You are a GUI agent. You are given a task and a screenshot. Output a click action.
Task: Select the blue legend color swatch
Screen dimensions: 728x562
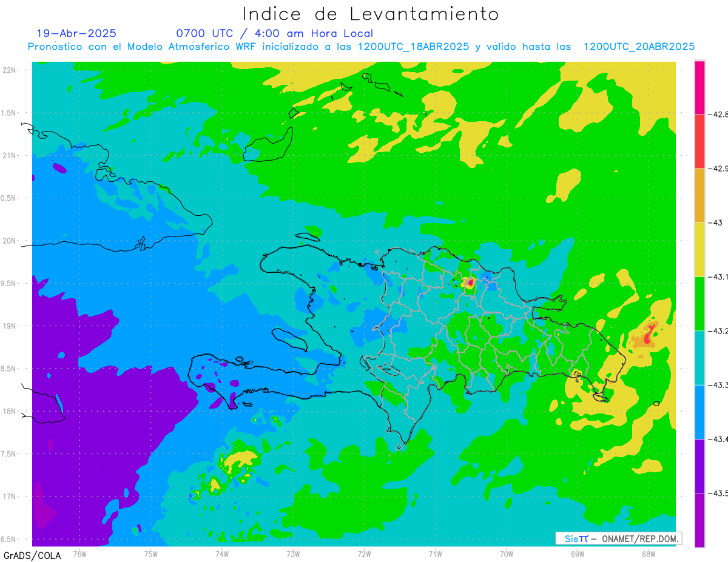(699, 412)
